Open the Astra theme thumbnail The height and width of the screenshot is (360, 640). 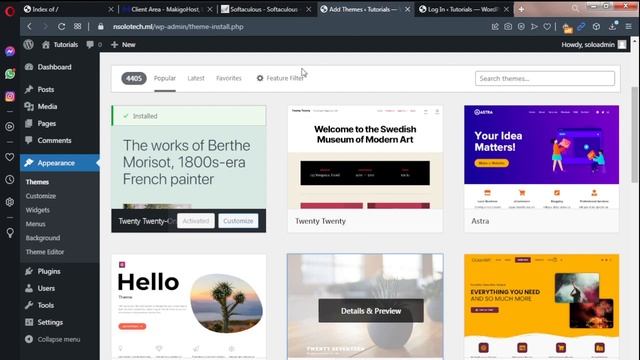pos(541,157)
